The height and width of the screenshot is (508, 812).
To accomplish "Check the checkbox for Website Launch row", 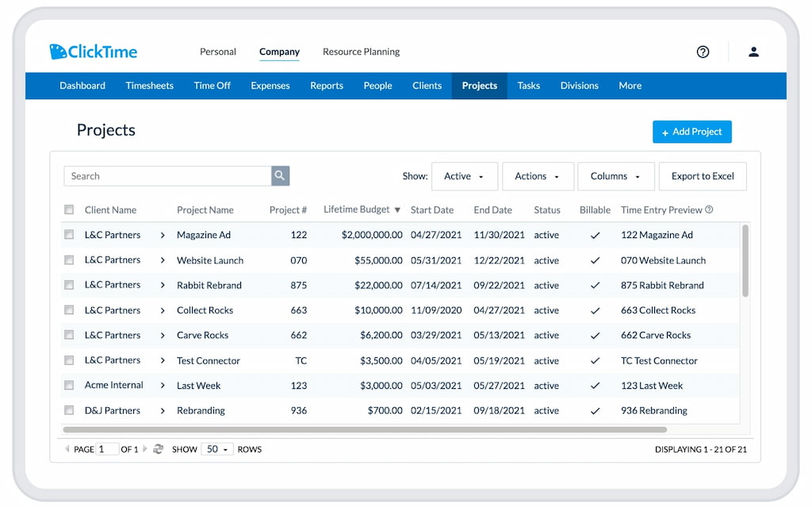I will (69, 260).
